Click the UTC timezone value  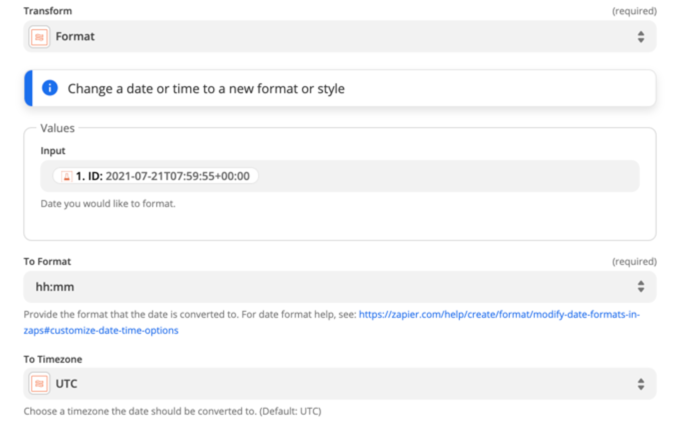point(67,384)
